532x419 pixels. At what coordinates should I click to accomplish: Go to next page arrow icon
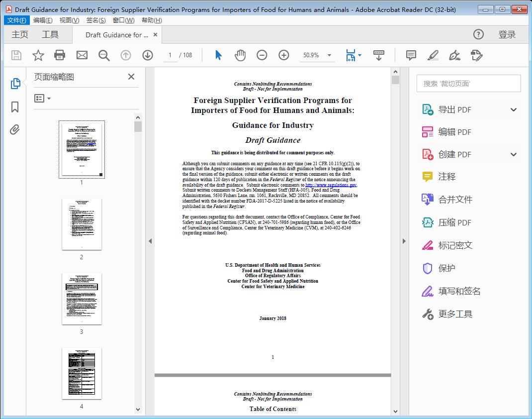click(148, 55)
